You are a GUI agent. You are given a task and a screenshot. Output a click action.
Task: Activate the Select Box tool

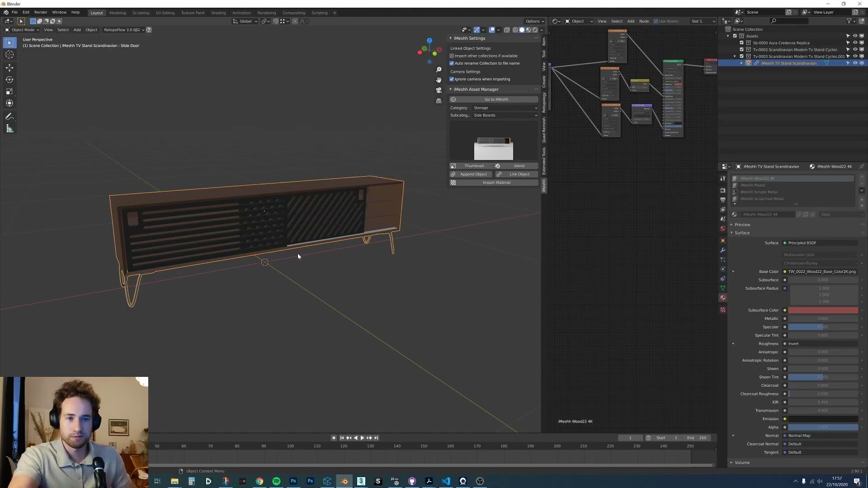click(9, 42)
